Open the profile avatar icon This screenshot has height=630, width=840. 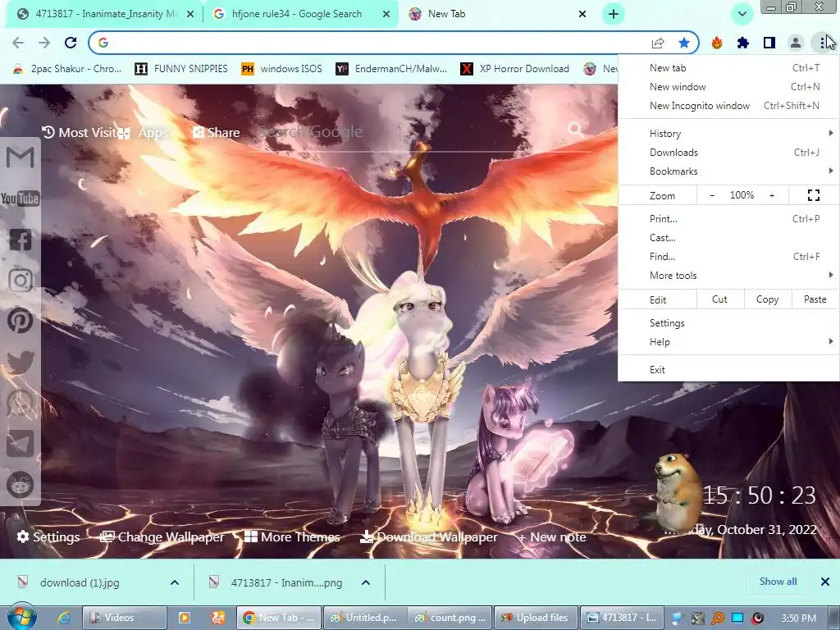coord(796,43)
